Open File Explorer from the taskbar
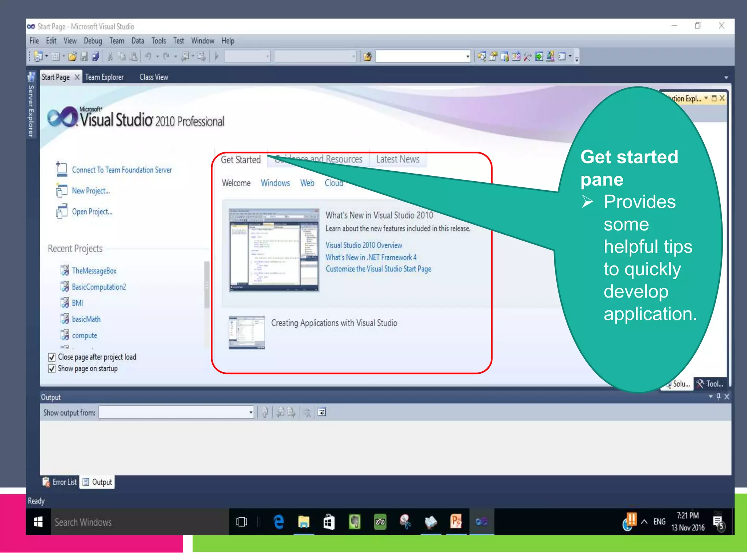Image resolution: width=747 pixels, height=560 pixels. point(304,522)
